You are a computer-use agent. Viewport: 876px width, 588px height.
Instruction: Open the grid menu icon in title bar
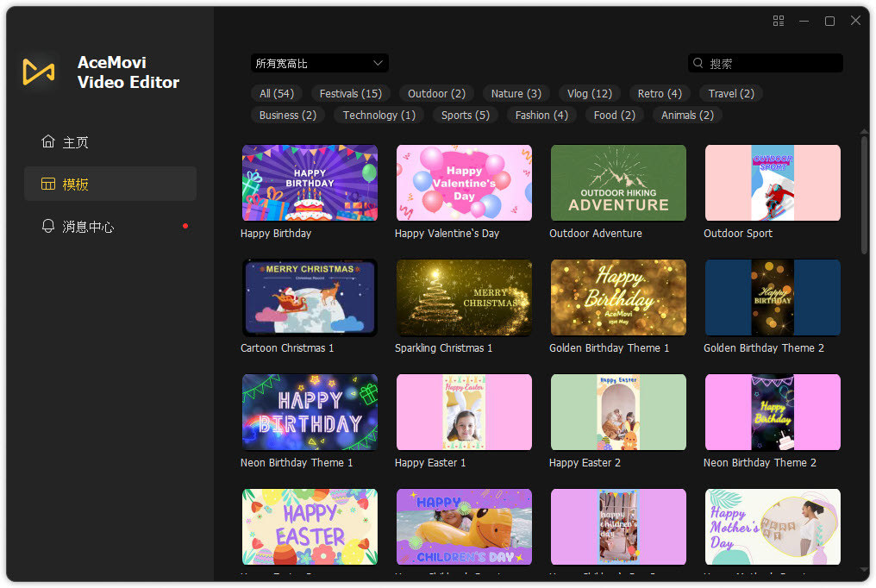pos(779,21)
